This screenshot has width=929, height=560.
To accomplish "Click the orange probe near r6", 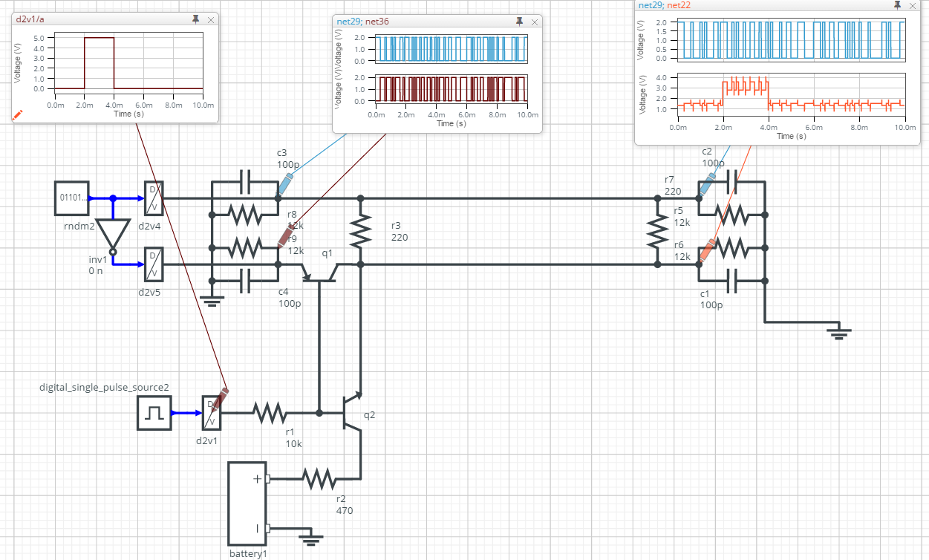I will pos(707,249).
